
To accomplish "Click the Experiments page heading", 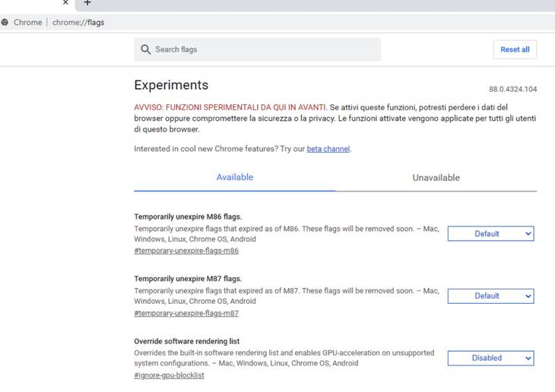I will 171,85.
